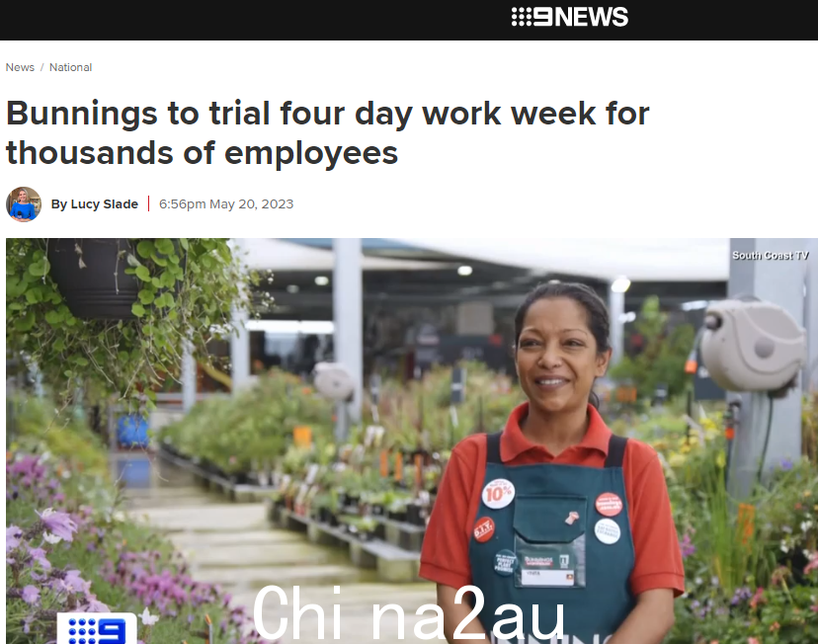Click the D.I.Y. red badge on apron

(x=484, y=529)
